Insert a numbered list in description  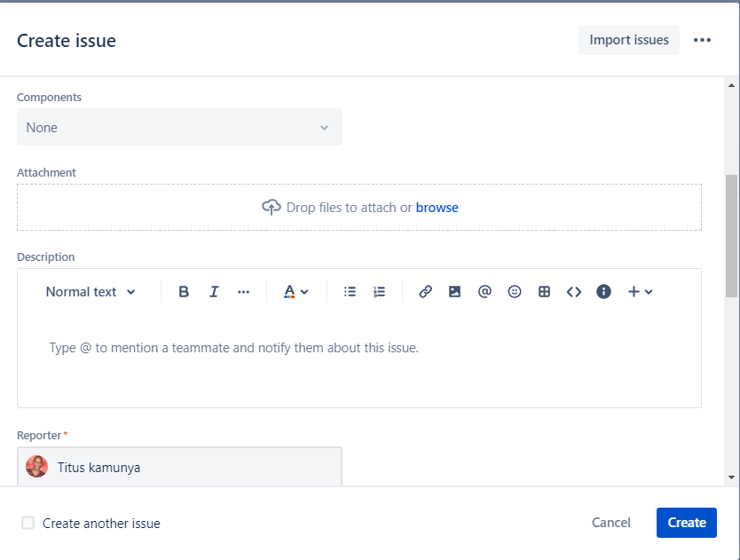[380, 292]
